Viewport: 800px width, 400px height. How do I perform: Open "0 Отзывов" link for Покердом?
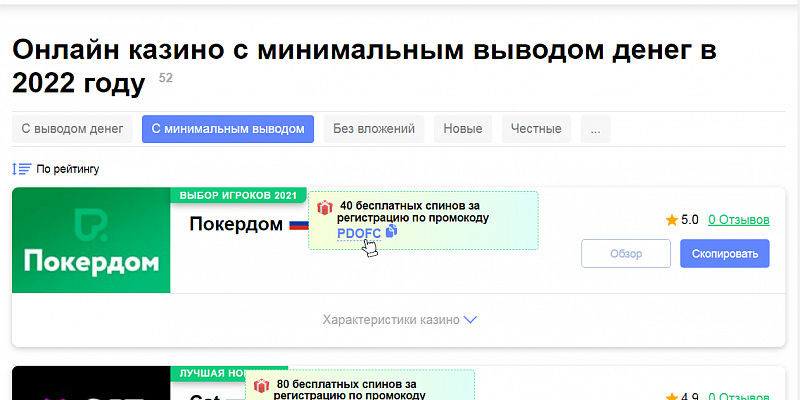click(x=739, y=220)
